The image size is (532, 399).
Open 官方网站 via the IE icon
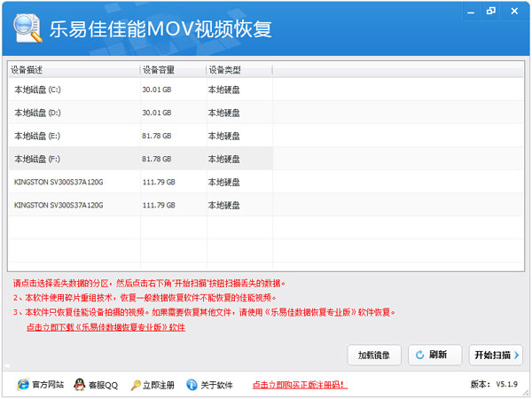[22, 385]
